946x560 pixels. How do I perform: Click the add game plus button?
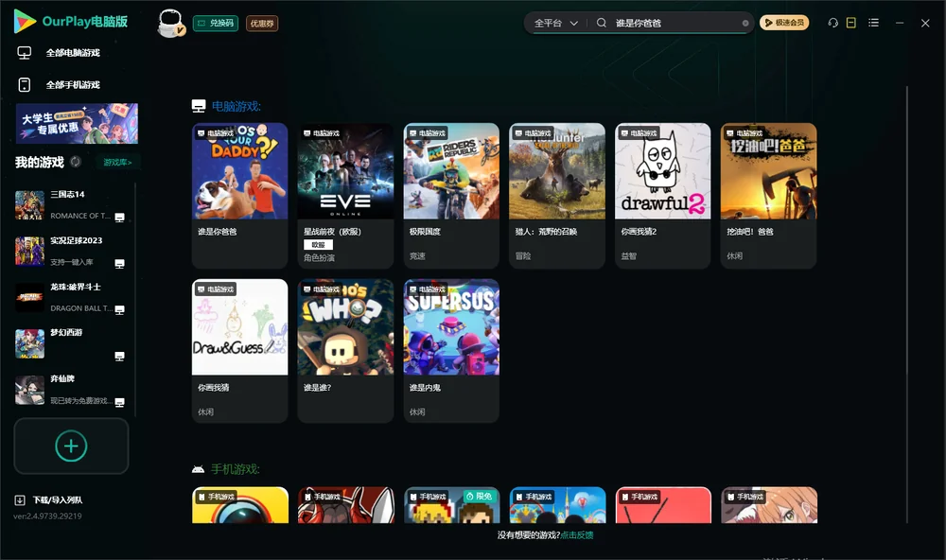(71, 446)
